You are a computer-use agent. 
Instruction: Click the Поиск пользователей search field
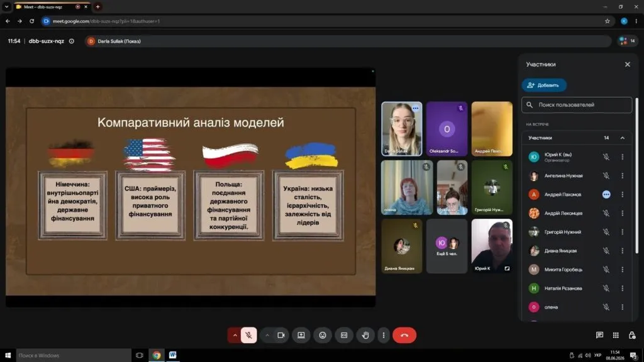[577, 105]
